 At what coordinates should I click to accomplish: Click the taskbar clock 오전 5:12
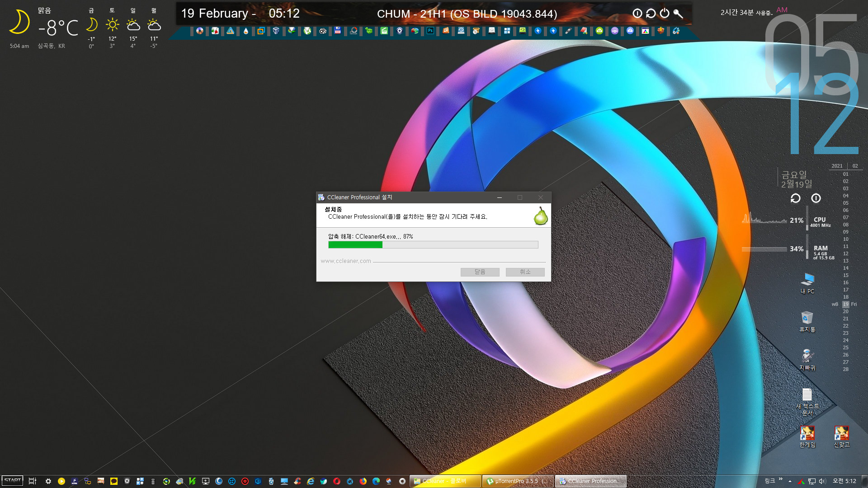(844, 481)
